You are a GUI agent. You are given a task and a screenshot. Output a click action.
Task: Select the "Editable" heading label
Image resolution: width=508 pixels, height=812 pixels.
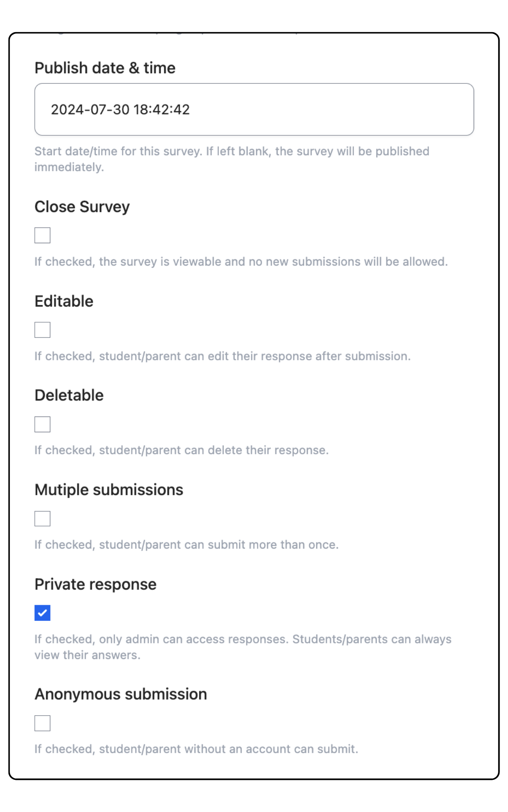(64, 302)
